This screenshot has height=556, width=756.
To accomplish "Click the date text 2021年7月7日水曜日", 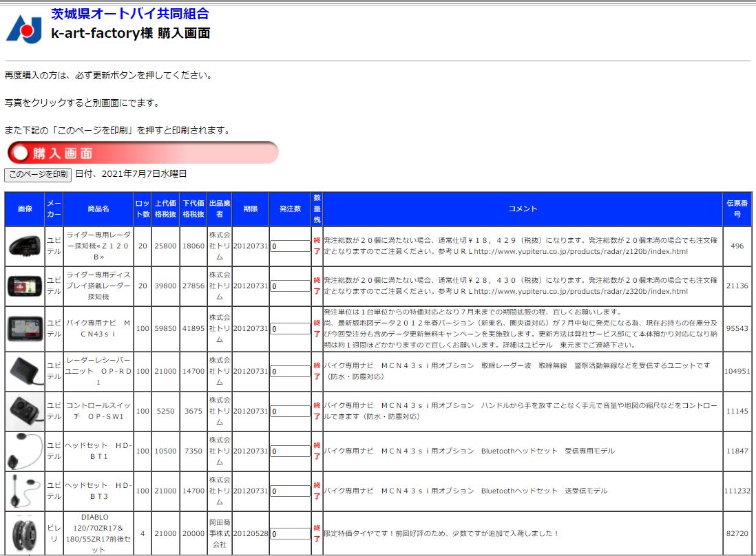I will 144,174.
